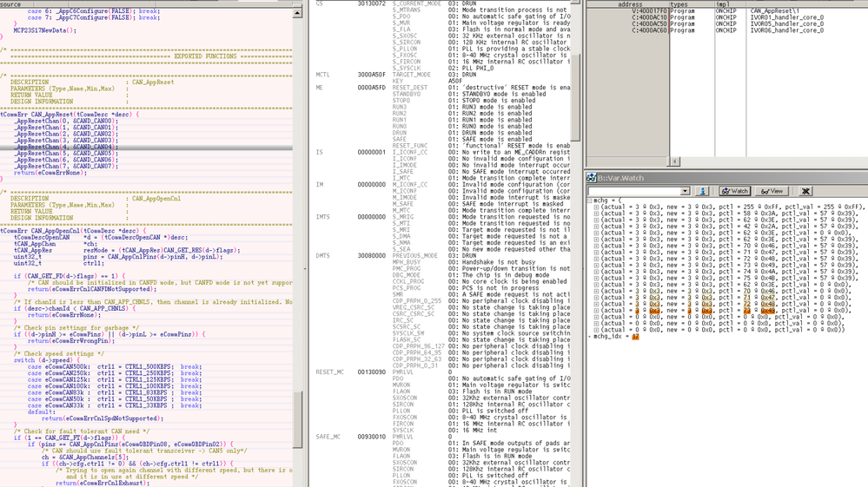The image size is (868, 487).
Task: Click the MCP23S17NewData(); source line
Action: (x=45, y=30)
